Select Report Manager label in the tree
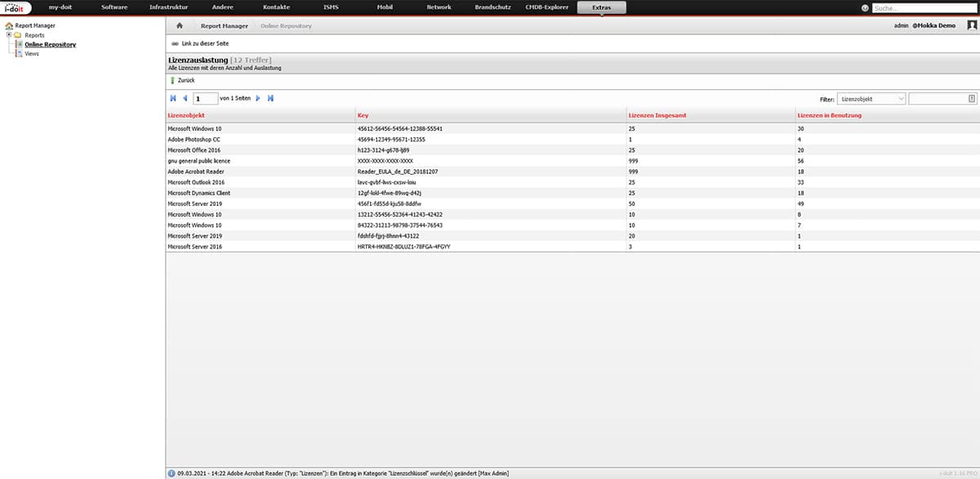Viewport: 980px width, 479px height. click(x=35, y=26)
